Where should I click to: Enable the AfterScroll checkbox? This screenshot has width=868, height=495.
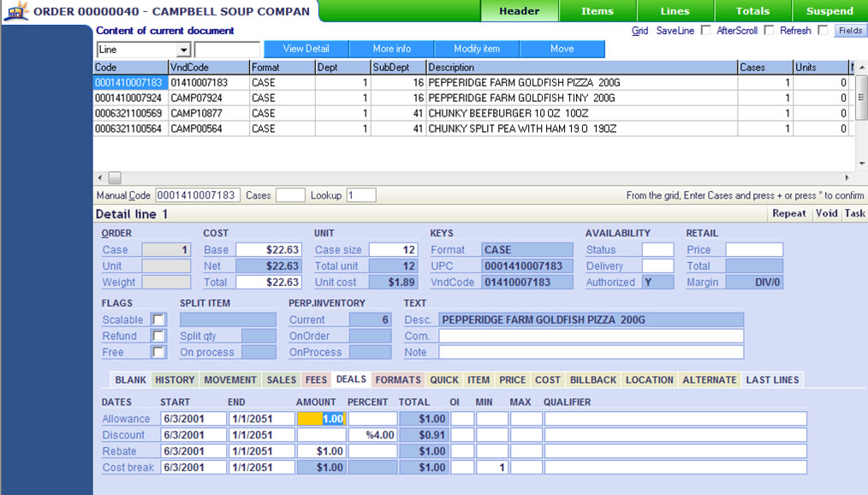click(x=769, y=31)
